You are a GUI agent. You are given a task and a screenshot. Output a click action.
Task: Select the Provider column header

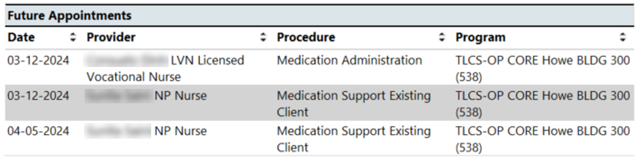pos(111,37)
